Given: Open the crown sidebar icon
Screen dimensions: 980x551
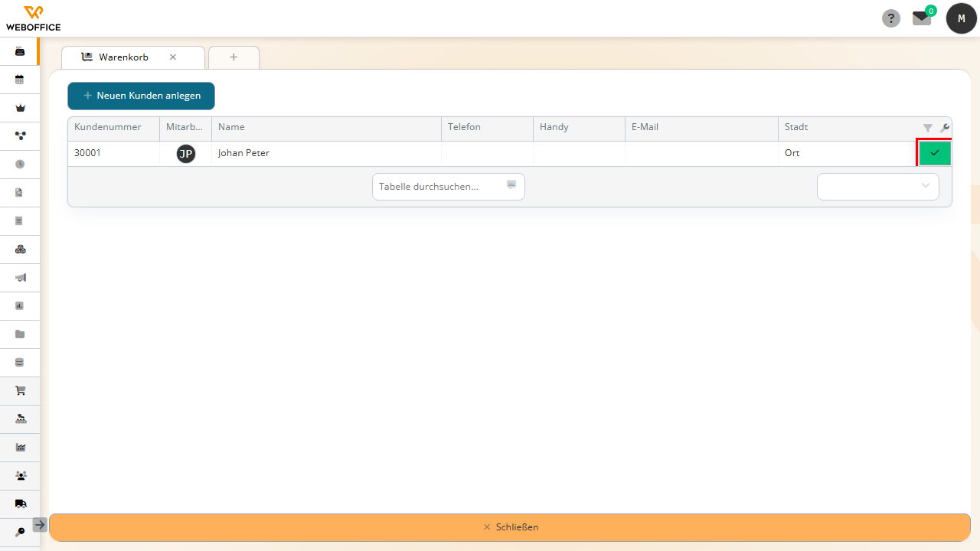Looking at the screenshot, I should point(20,108).
